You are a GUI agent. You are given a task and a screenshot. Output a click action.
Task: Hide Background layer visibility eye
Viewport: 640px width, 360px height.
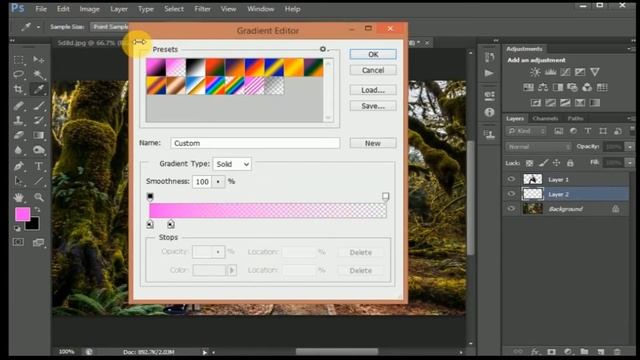(511, 209)
